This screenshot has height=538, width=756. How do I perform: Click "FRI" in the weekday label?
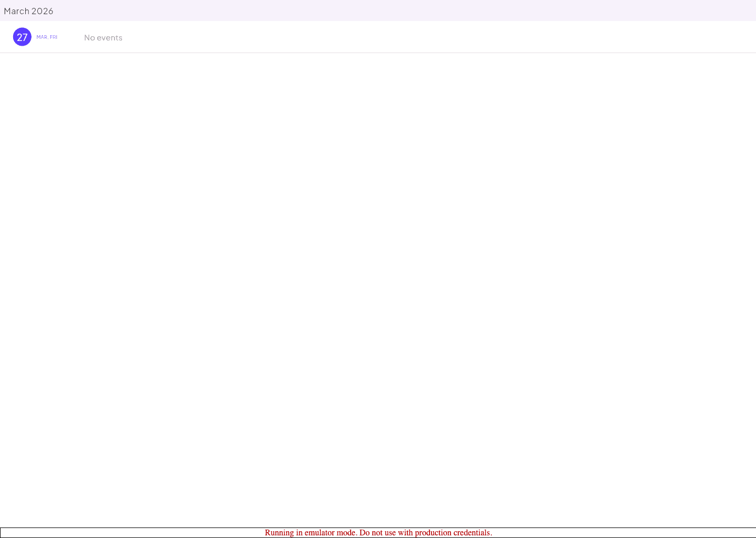tap(54, 37)
